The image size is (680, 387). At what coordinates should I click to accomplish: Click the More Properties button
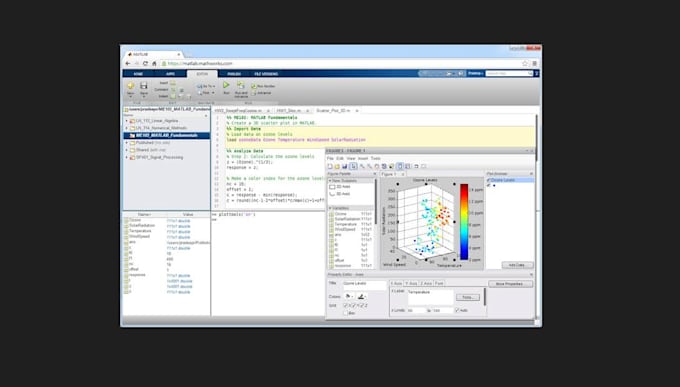click(x=511, y=284)
